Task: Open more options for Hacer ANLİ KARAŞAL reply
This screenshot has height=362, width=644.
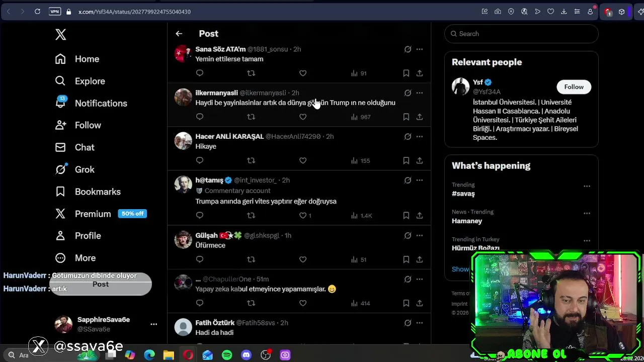Action: (420, 137)
